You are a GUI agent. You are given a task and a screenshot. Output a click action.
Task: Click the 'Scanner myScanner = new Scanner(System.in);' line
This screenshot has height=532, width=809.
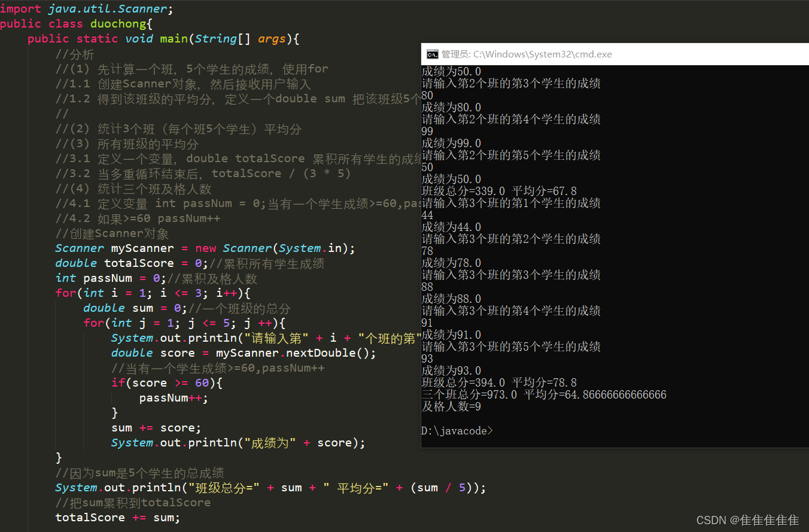tap(205, 248)
